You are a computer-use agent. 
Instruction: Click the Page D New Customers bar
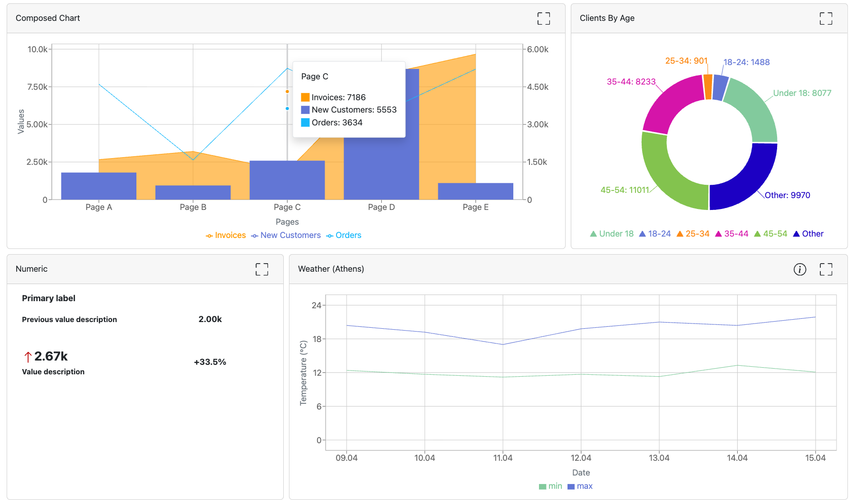click(x=381, y=166)
